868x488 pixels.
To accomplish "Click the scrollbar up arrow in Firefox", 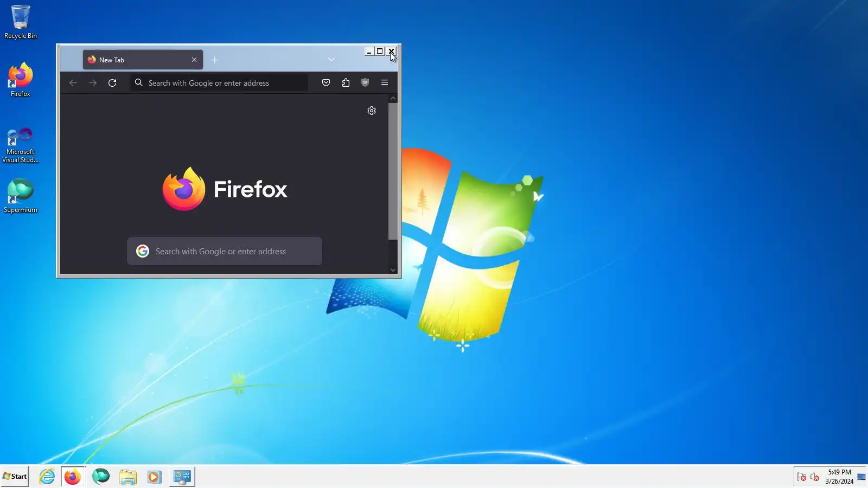I will point(393,98).
